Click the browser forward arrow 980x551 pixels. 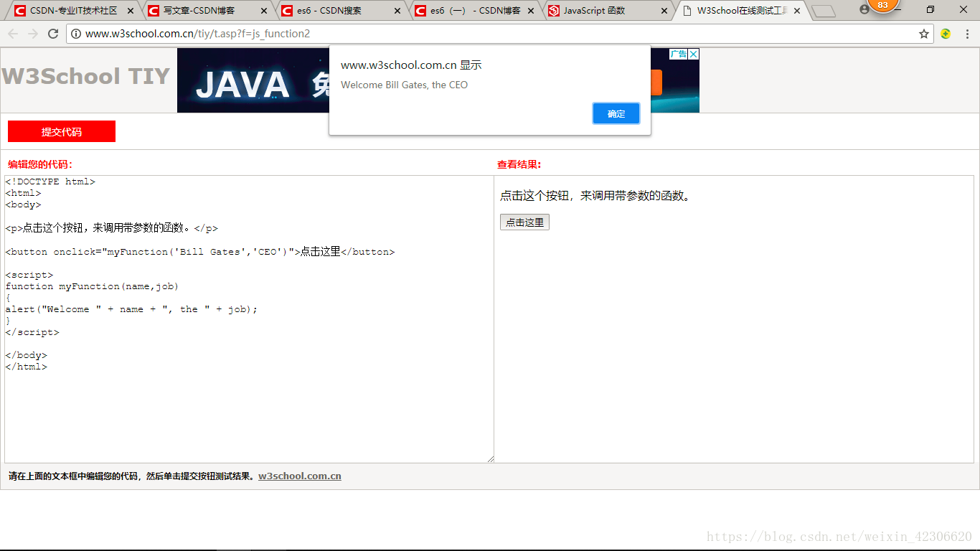click(x=33, y=34)
